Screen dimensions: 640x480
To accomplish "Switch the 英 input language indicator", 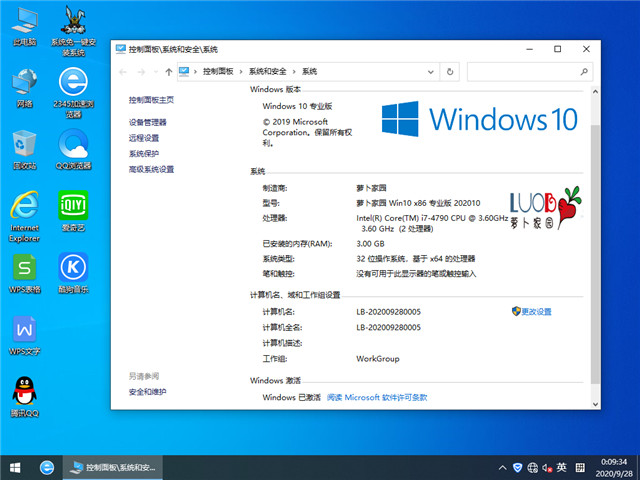I will [562, 467].
